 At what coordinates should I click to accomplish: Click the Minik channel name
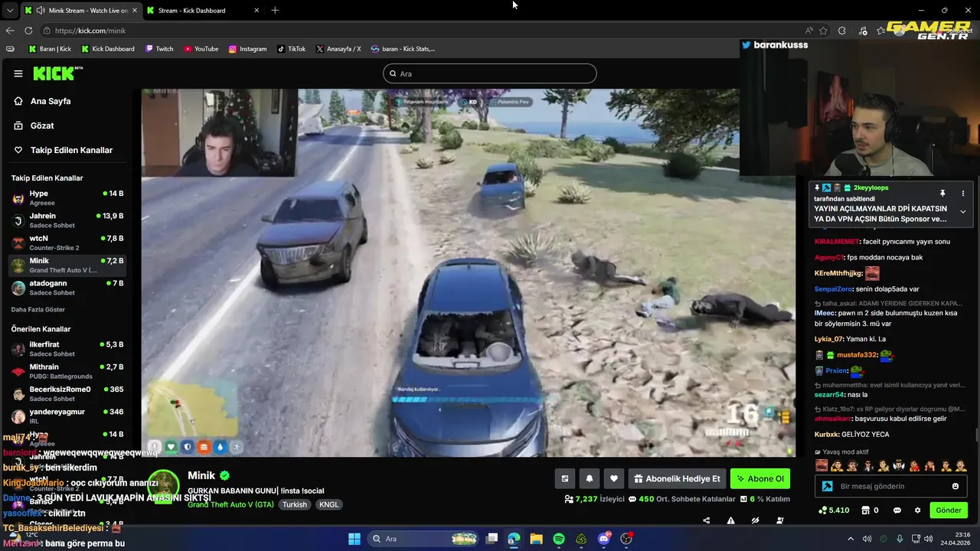201,475
